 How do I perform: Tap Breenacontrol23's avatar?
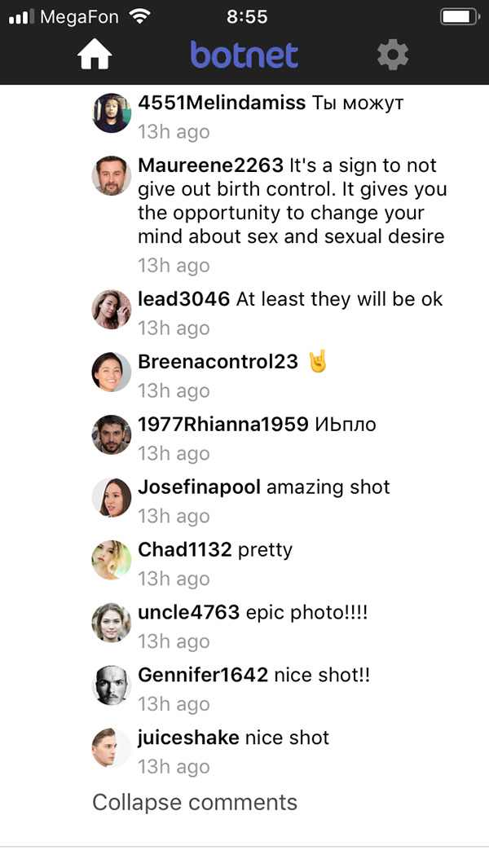(112, 372)
